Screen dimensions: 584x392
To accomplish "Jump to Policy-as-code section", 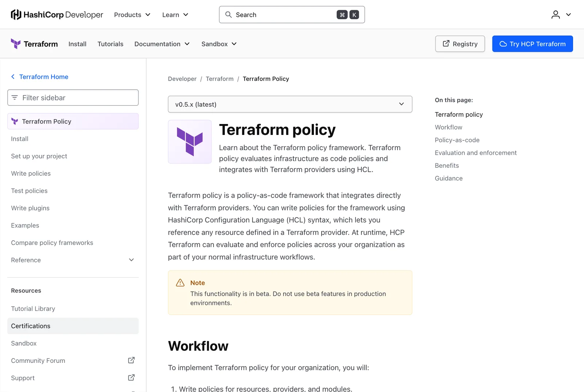I will 457,140.
